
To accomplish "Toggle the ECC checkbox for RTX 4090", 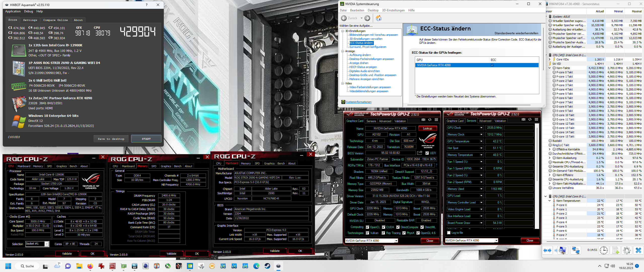I will point(492,65).
